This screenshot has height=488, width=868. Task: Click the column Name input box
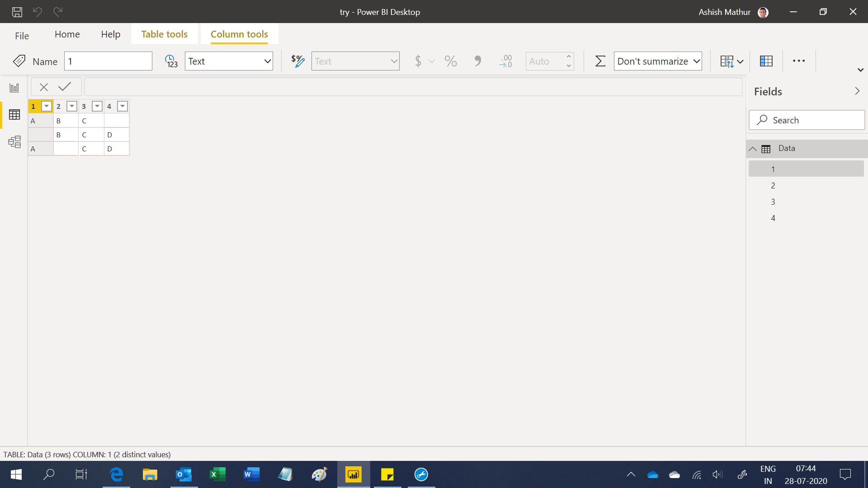[108, 61]
